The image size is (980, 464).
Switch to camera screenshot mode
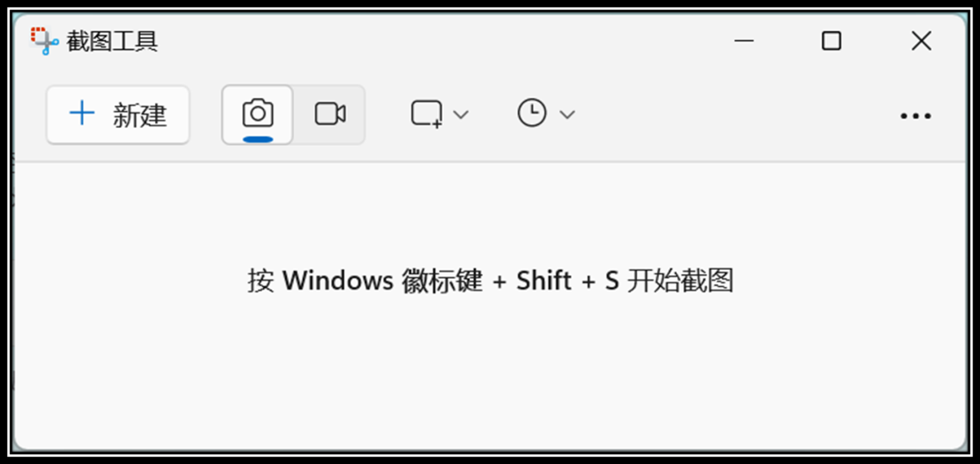click(258, 114)
